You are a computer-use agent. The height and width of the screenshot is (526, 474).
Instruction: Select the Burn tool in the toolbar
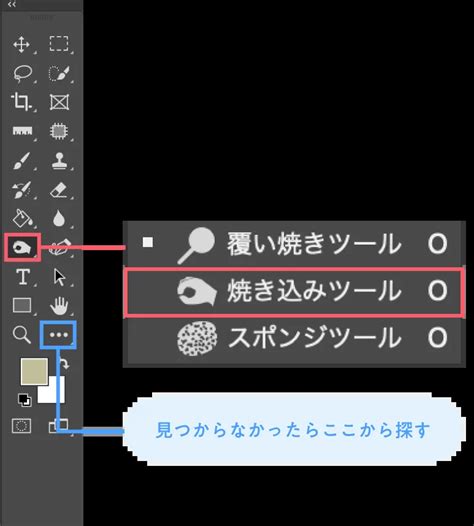pyautogui.click(x=22, y=248)
